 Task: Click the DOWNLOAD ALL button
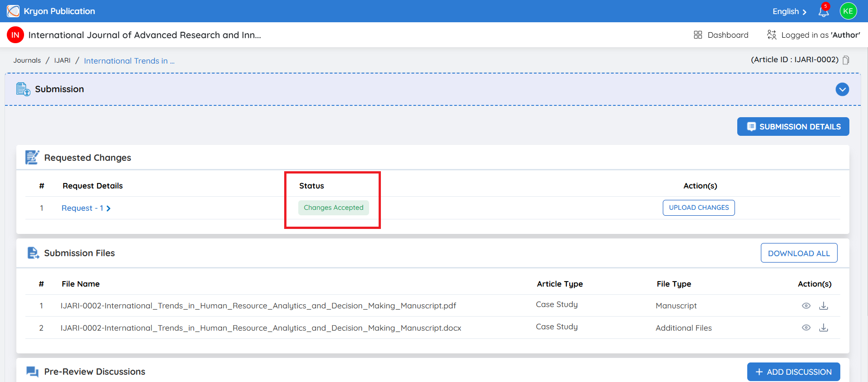click(x=799, y=253)
